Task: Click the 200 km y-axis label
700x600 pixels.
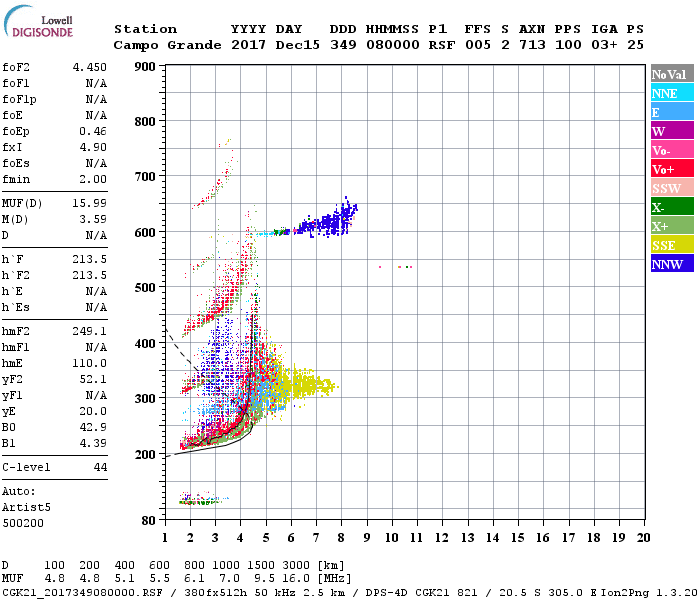Action: [145, 454]
